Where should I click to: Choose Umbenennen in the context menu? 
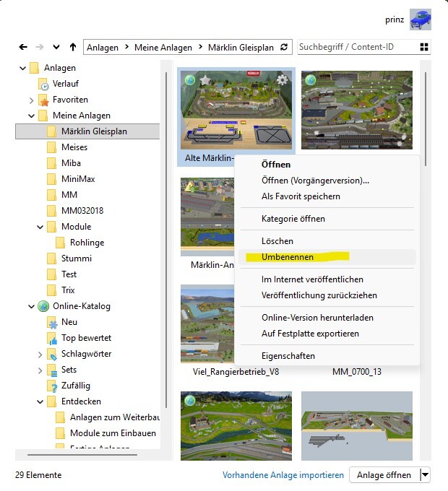pos(327,257)
